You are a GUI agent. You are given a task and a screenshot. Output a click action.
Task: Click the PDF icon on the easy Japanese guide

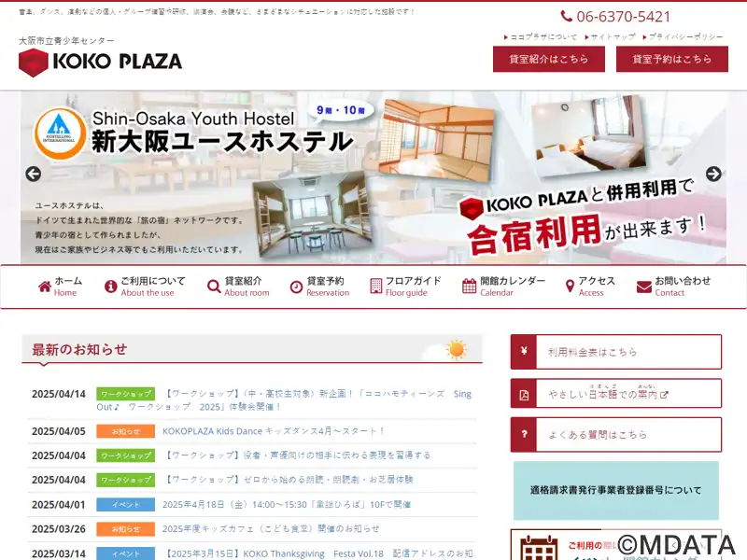pyautogui.click(x=524, y=394)
